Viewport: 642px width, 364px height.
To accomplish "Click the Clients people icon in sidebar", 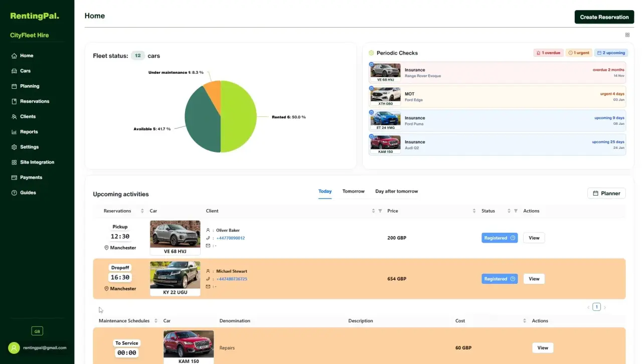I will pos(15,116).
